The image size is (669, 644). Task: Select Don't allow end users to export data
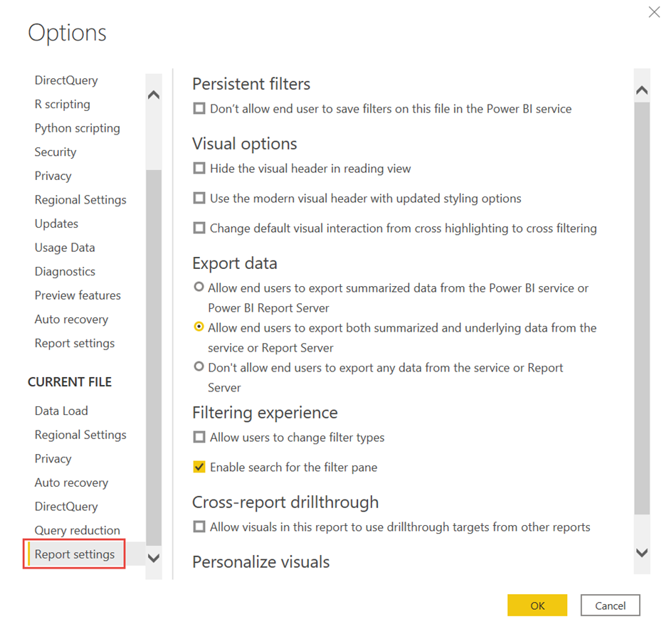pos(199,367)
